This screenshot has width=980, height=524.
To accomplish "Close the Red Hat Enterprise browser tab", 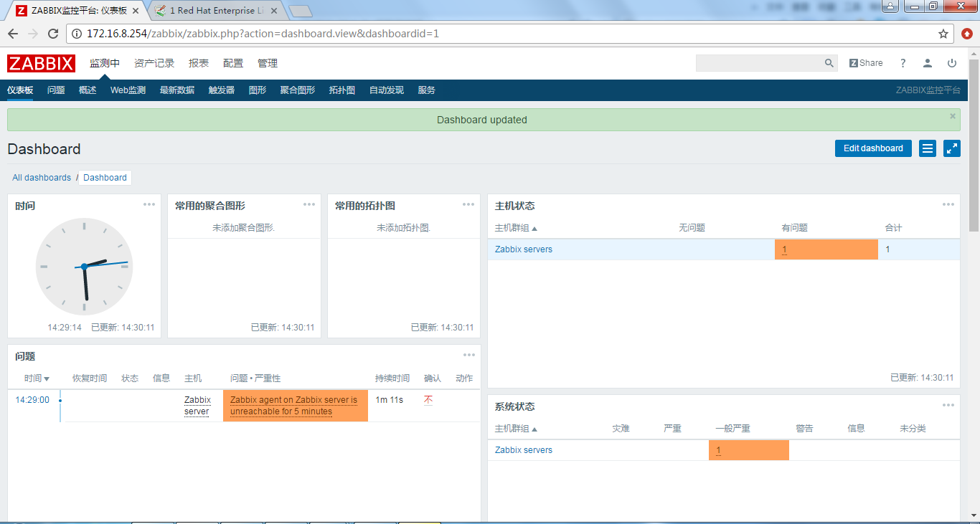I will (273, 11).
